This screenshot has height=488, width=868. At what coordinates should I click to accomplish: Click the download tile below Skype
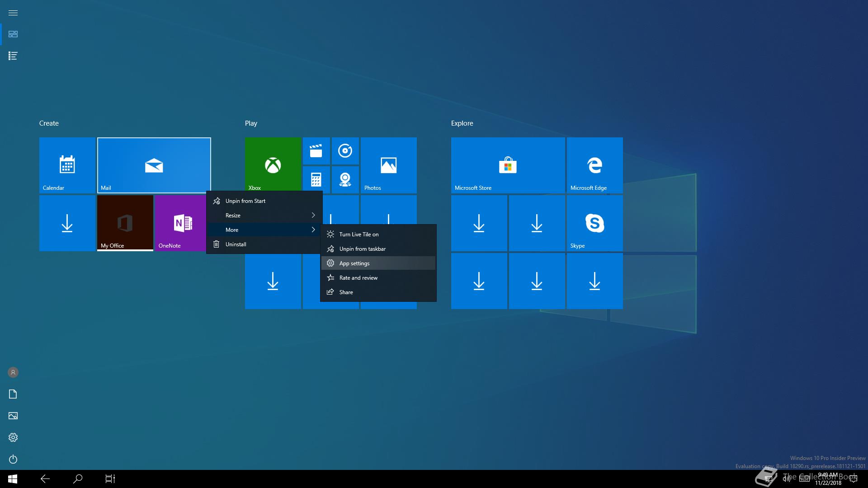[595, 281]
